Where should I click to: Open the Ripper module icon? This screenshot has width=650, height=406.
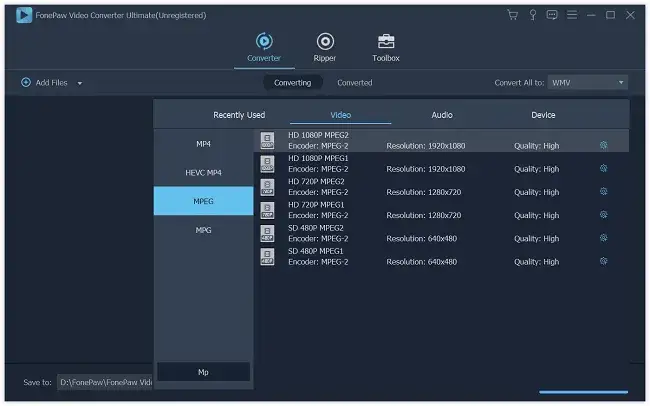(x=325, y=41)
